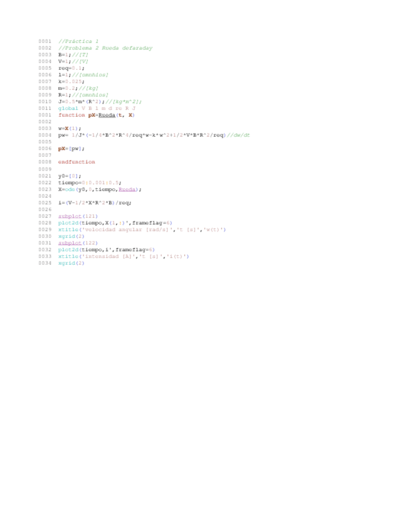
Task: Click line number 0010
Action: tap(45, 102)
